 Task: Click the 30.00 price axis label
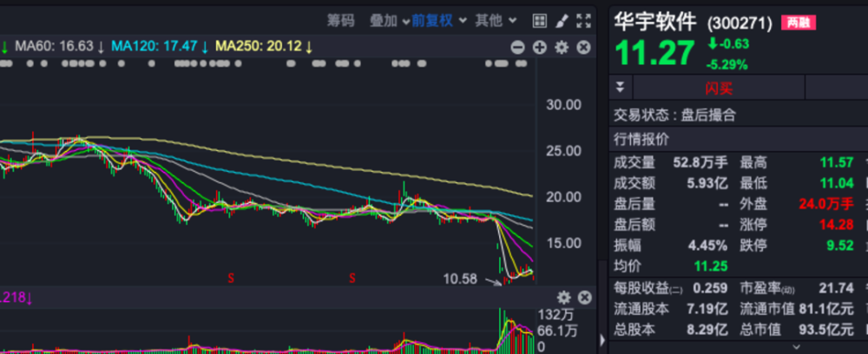click(563, 104)
